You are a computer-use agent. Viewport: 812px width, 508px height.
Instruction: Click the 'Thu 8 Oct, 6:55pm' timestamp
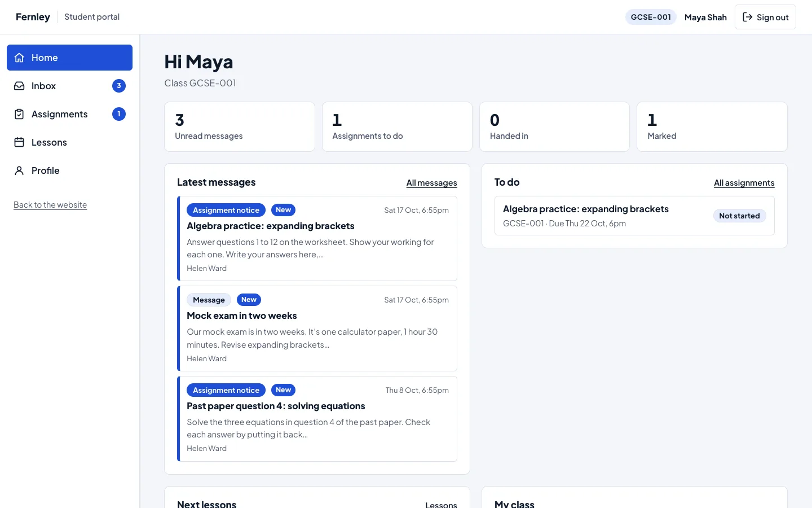(417, 390)
